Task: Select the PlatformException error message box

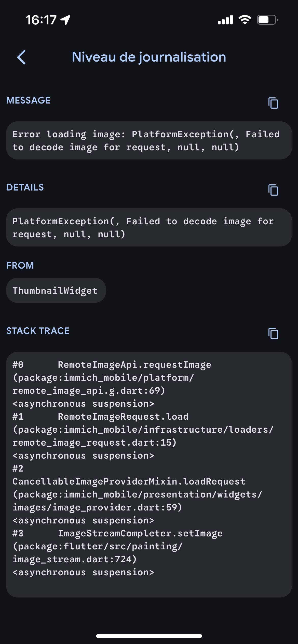Action: pos(148,140)
